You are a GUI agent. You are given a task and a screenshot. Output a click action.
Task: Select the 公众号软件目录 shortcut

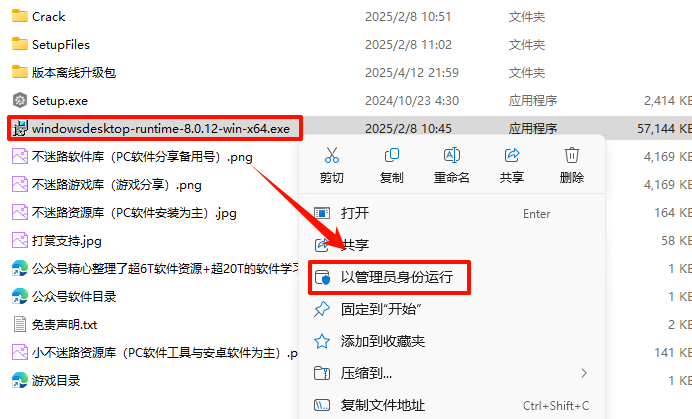(x=64, y=297)
